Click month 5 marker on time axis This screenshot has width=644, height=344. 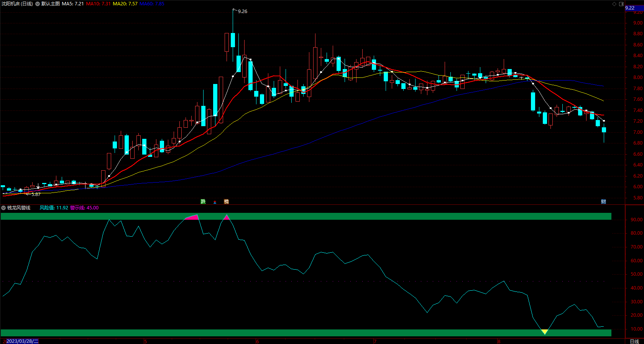(145, 341)
